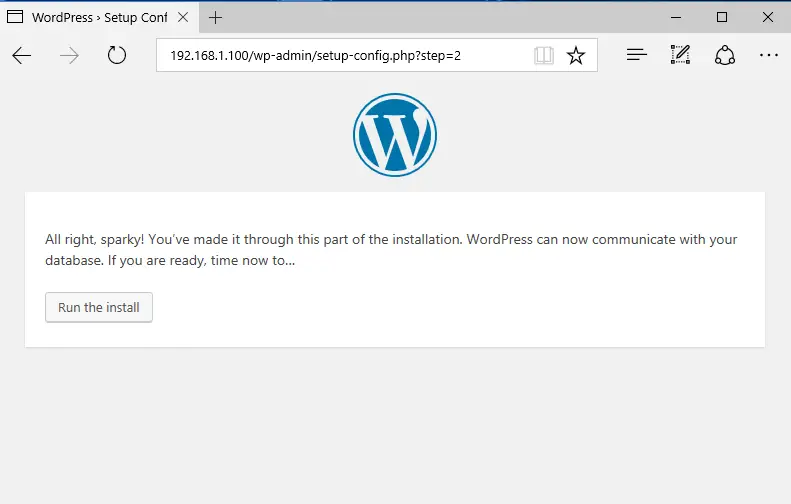Screen dimensions: 791x504
Task: Add page to favorites with star icon
Action: click(x=576, y=55)
